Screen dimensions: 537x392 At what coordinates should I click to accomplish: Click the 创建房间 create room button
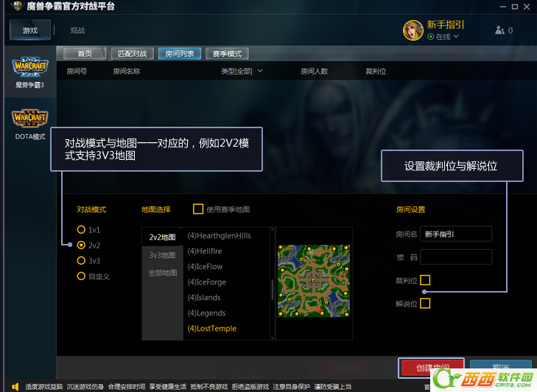pos(432,368)
